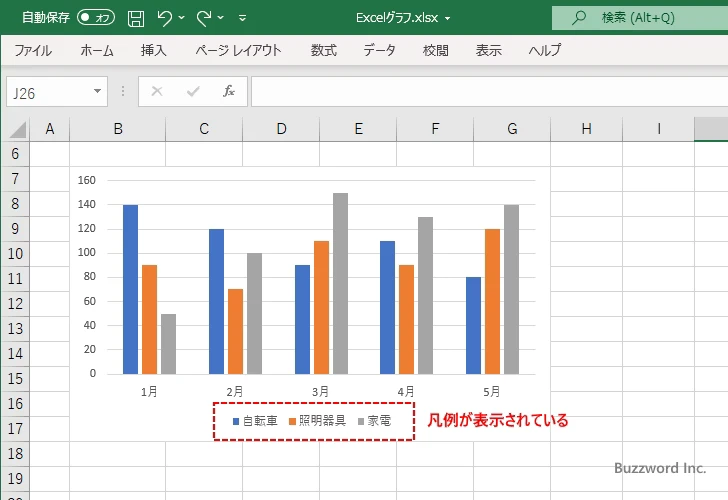Click the Excelグラフ.xlsx file name
Viewport: 728px width, 500px height.
(x=398, y=17)
